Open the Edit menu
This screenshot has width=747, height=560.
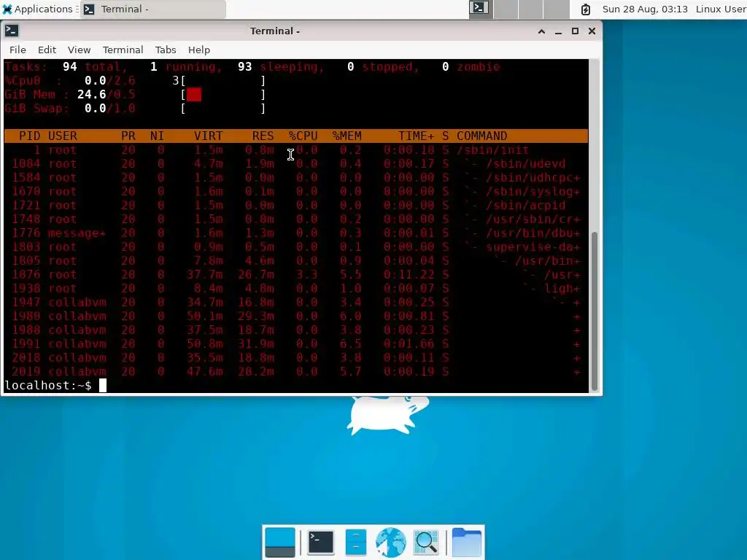pos(47,50)
